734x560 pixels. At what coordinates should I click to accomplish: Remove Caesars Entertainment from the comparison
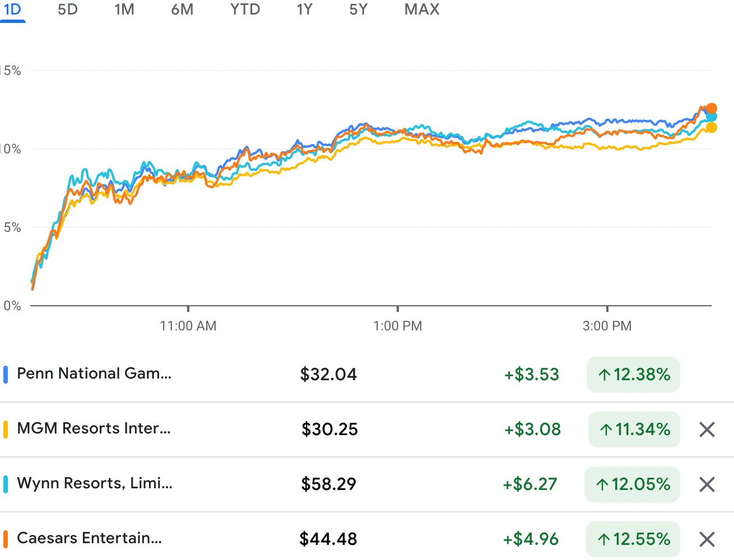707,539
